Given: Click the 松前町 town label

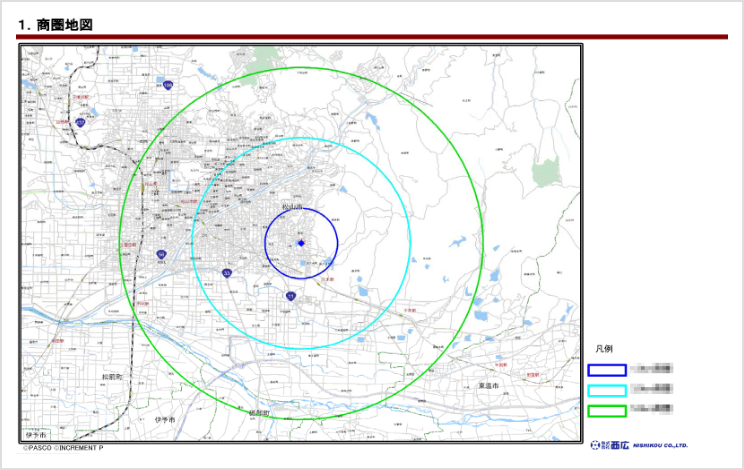Looking at the screenshot, I should (112, 377).
